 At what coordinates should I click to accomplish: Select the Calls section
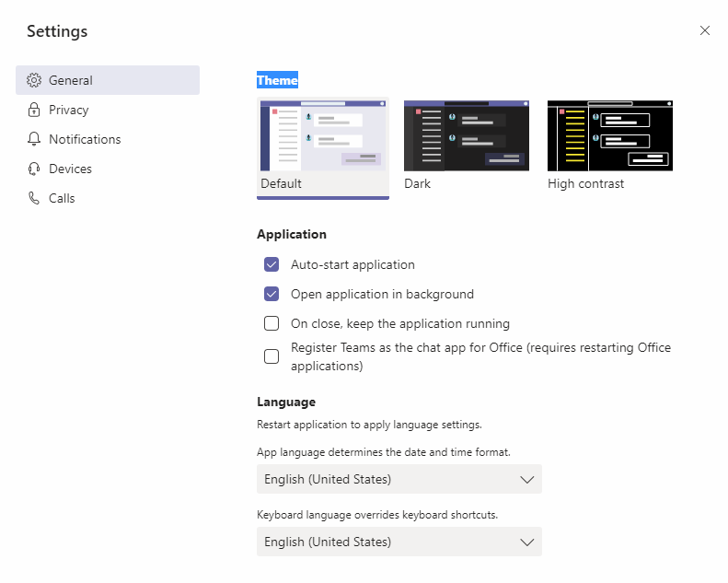[x=108, y=198]
